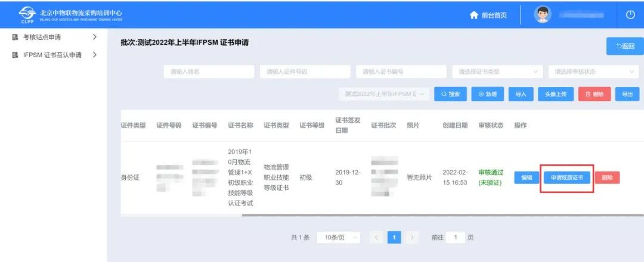Expand chevron beside IFPSM 证书互认申请
This screenshot has width=644, height=262.
click(x=94, y=55)
